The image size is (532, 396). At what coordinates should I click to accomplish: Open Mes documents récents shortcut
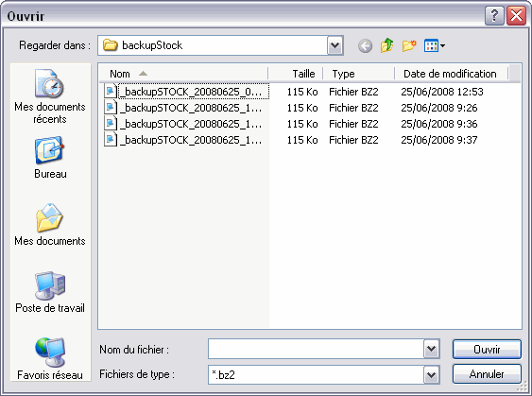pyautogui.click(x=50, y=96)
